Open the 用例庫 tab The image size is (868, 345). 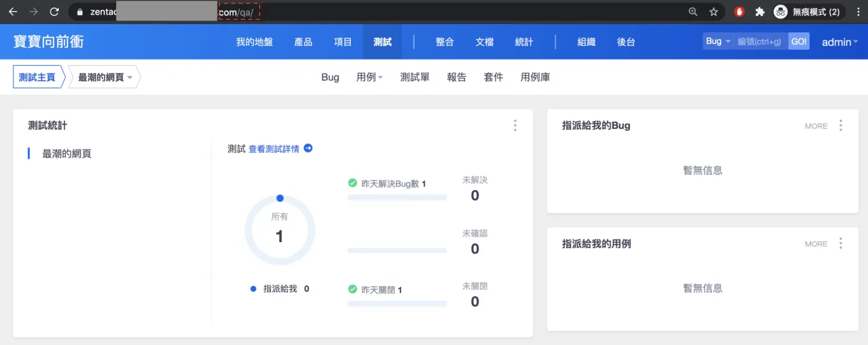535,78
